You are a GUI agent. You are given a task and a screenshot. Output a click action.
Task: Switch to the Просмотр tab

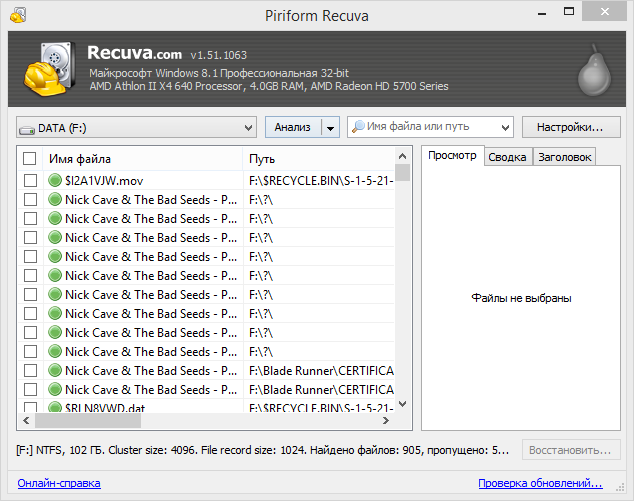(452, 156)
